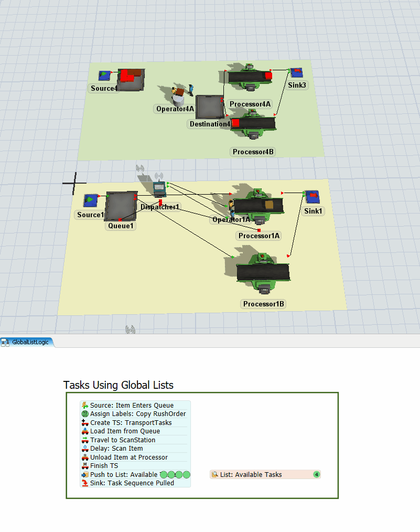
Task: Switch to the GlobalListLogic tab
Action: coord(27,342)
